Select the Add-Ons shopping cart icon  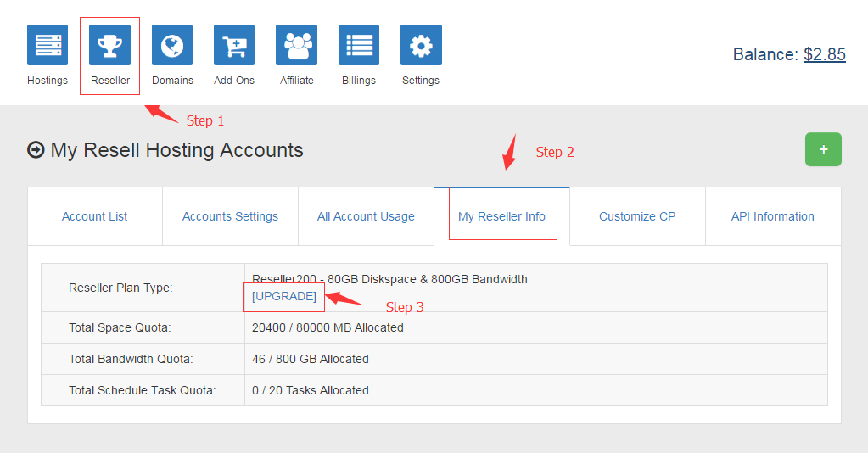click(234, 45)
